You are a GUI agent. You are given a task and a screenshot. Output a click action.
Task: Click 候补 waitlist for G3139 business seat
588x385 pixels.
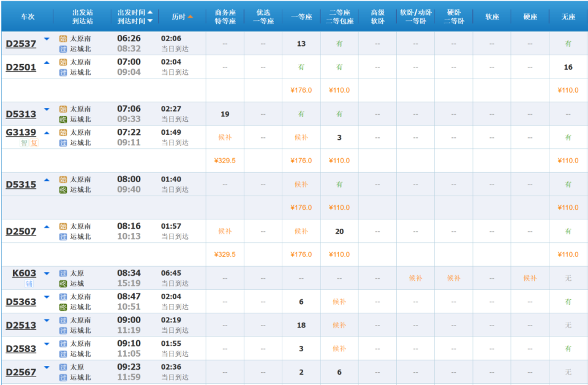(x=225, y=137)
